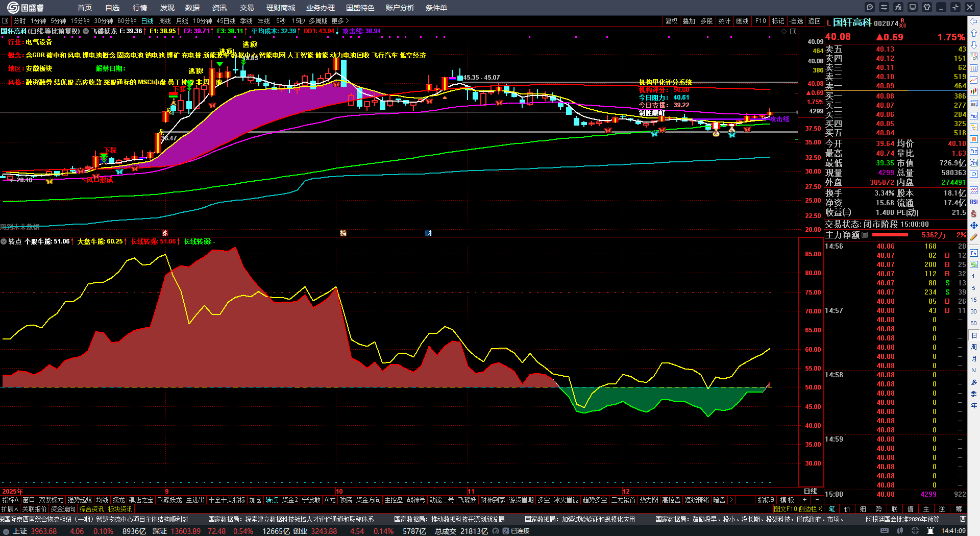Click the 主力净额 red progress bar
This screenshot has height=536, width=980.
point(890,235)
